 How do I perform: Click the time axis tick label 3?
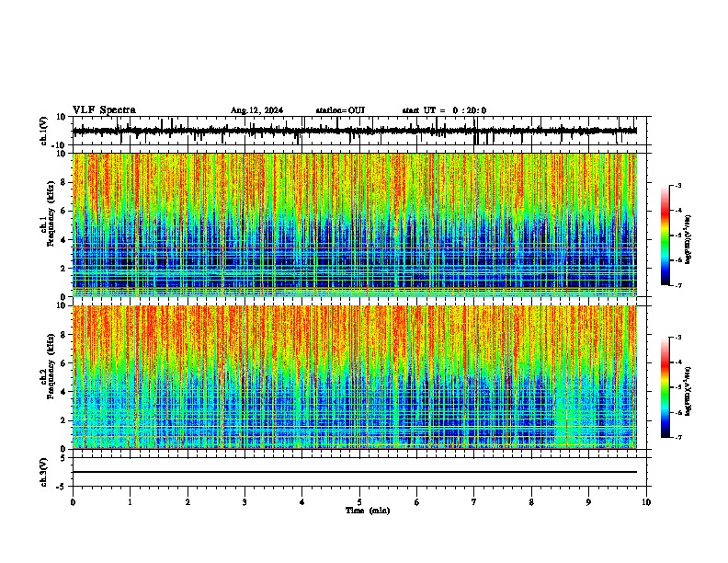tap(245, 502)
